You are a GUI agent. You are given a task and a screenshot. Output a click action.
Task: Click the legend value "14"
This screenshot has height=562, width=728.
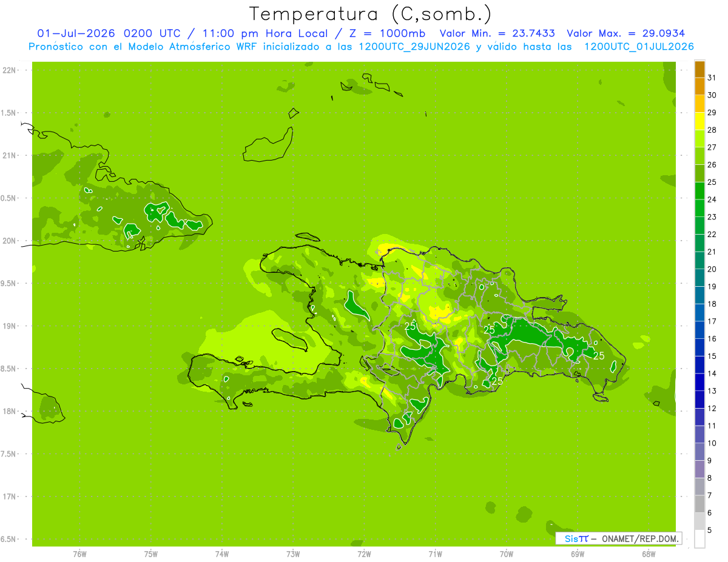[x=712, y=373]
